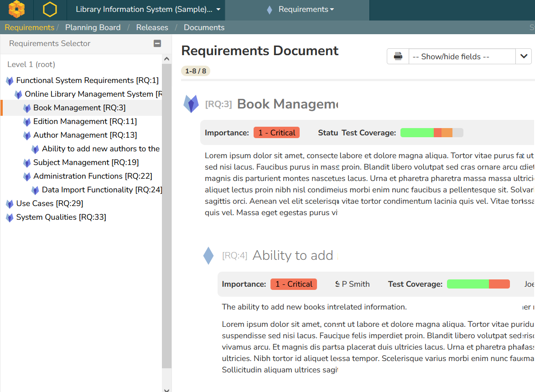Click the Spira home logo icon
Screen dimensions: 535x392
(x=16, y=10)
